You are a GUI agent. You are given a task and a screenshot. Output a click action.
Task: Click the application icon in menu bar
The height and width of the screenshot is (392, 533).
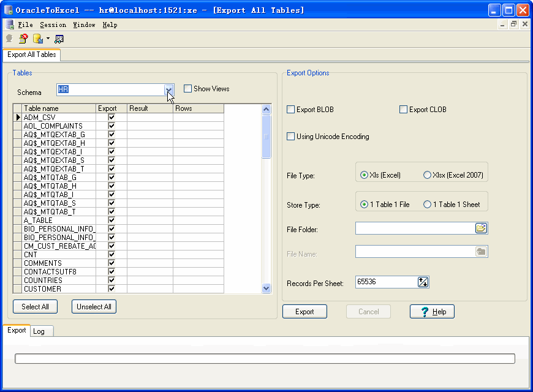(x=10, y=24)
